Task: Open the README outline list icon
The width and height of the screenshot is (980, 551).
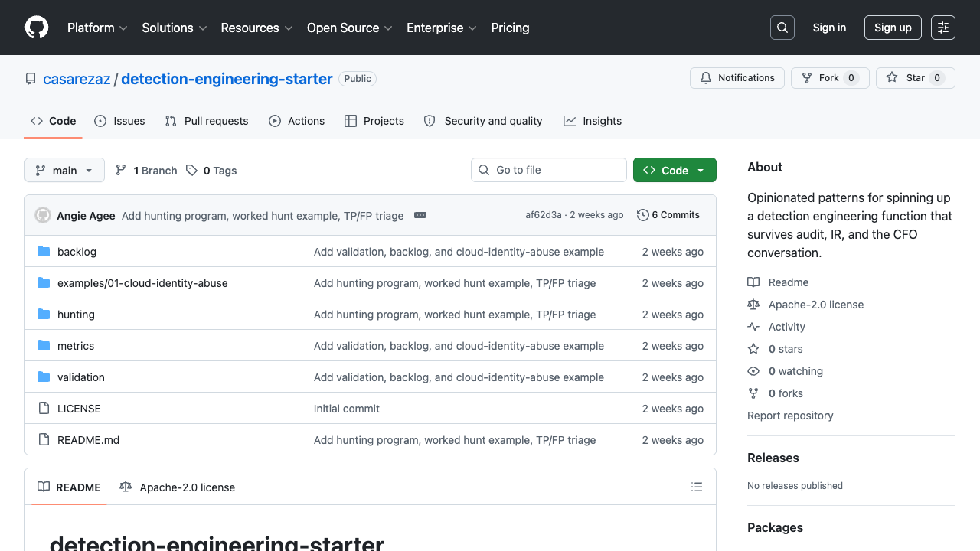Action: (x=697, y=487)
